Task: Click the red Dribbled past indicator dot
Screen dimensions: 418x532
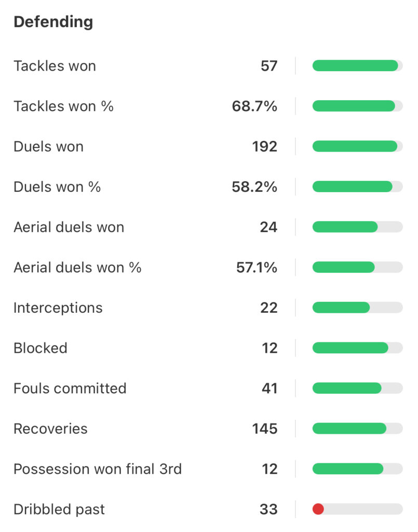Action: point(318,509)
